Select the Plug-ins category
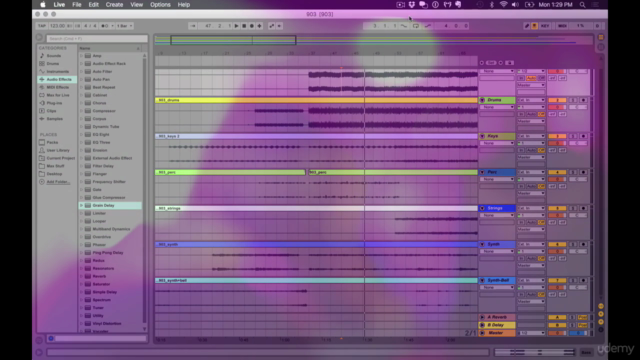Viewport: 640px width, 360px height. click(54, 103)
